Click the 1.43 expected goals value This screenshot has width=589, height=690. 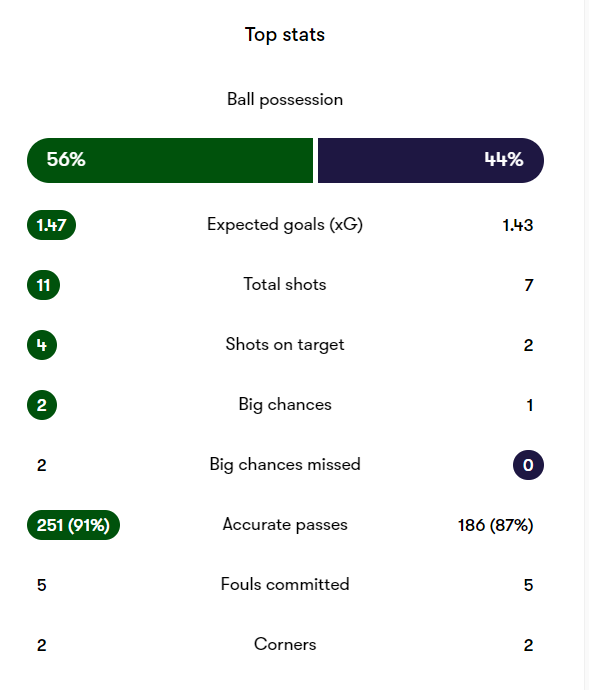click(x=518, y=225)
